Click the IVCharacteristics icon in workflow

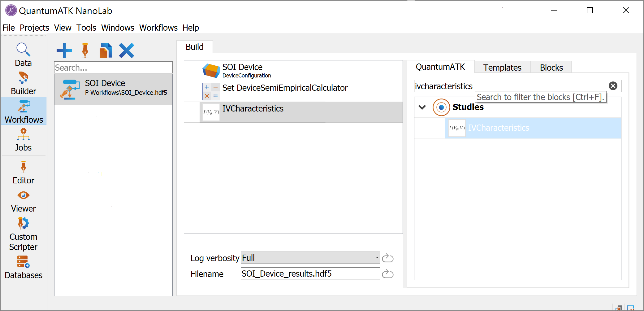point(211,112)
